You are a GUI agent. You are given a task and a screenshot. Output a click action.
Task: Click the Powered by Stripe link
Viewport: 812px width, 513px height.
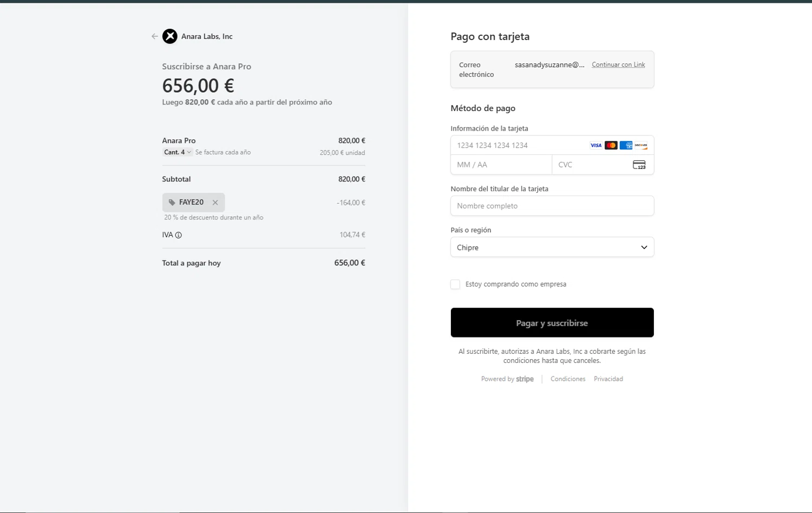point(507,379)
